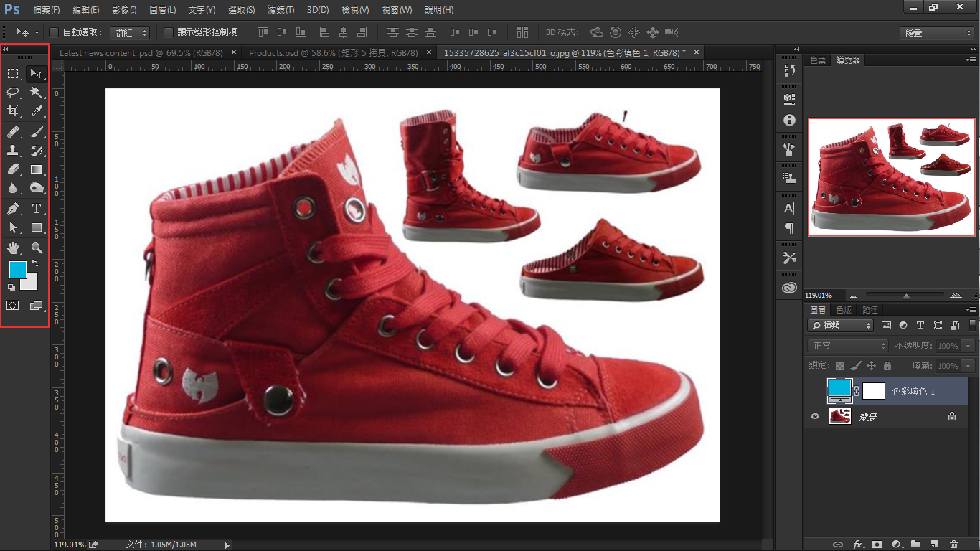Select the Spot Healing Brush tool
The image size is (980, 551).
click(13, 132)
